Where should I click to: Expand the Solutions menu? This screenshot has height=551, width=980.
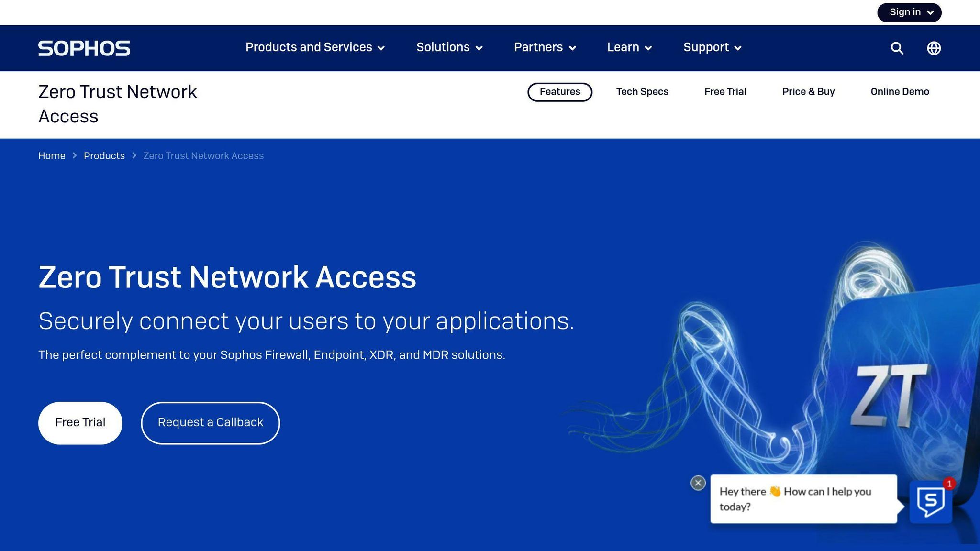click(x=449, y=47)
